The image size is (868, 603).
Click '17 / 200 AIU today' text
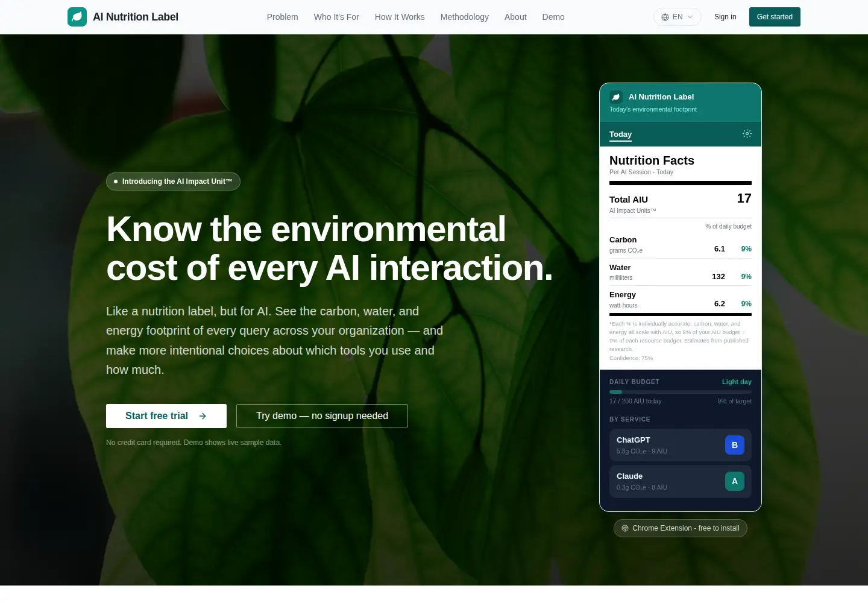pyautogui.click(x=635, y=401)
